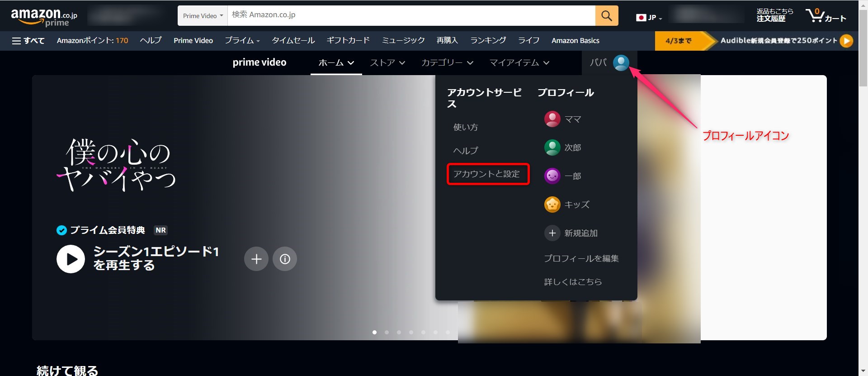The height and width of the screenshot is (376, 868).
Task: Expand the プライム nav dropdown
Action: point(242,41)
